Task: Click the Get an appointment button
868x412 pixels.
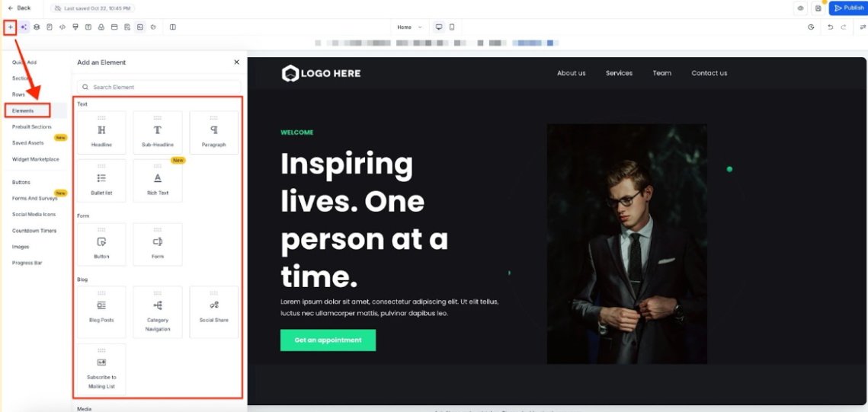Action: click(328, 340)
